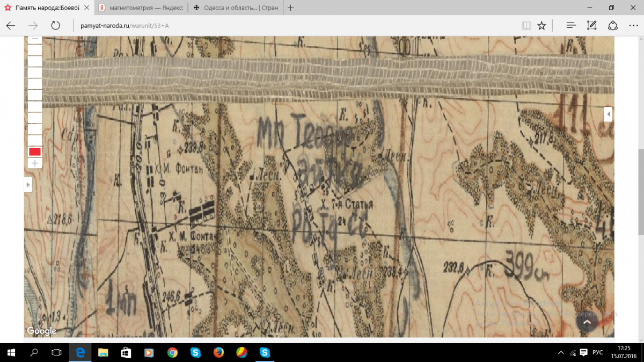Viewport: 644px width, 362px height.
Task: Show hidden system tray icons
Action: click(561, 352)
